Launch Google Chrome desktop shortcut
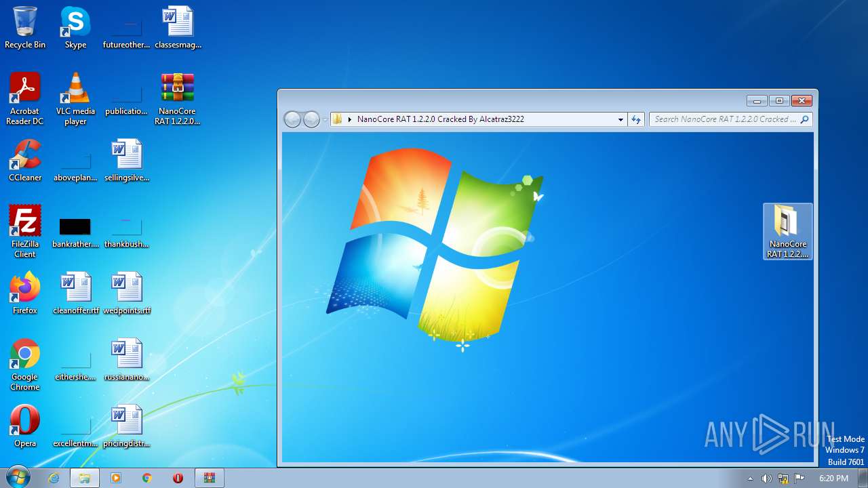The image size is (868, 488). coord(25,365)
